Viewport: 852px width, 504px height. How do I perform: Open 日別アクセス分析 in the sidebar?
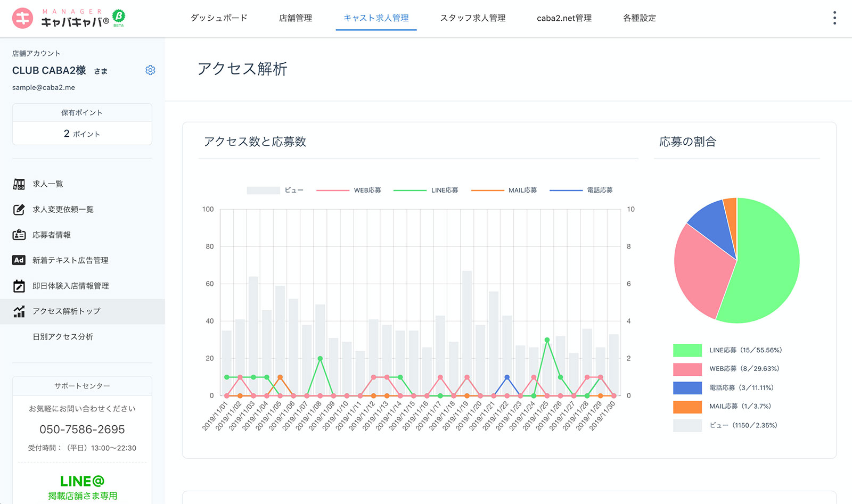point(63,337)
